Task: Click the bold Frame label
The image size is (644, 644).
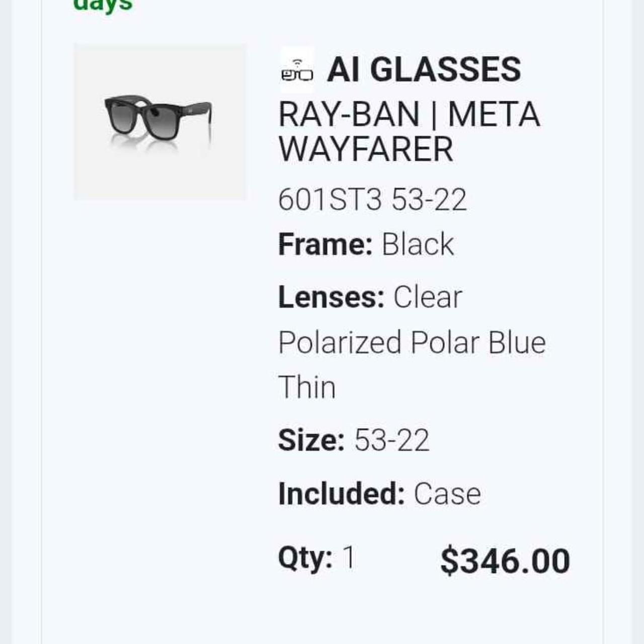Action: (x=325, y=245)
